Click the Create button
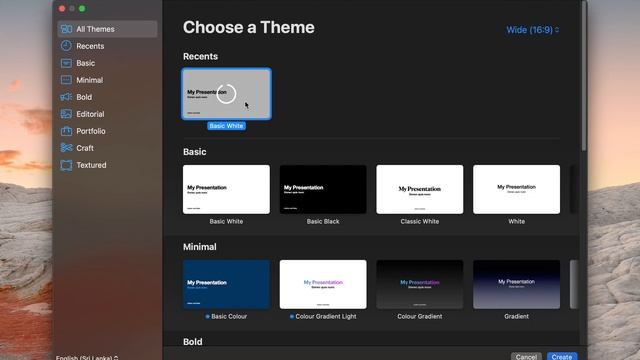640x360 pixels. (562, 357)
